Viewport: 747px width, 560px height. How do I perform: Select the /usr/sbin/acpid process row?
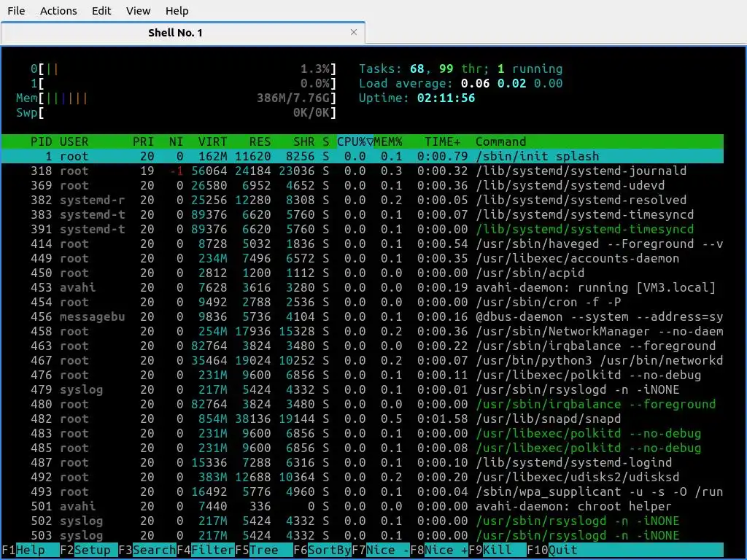363,273
